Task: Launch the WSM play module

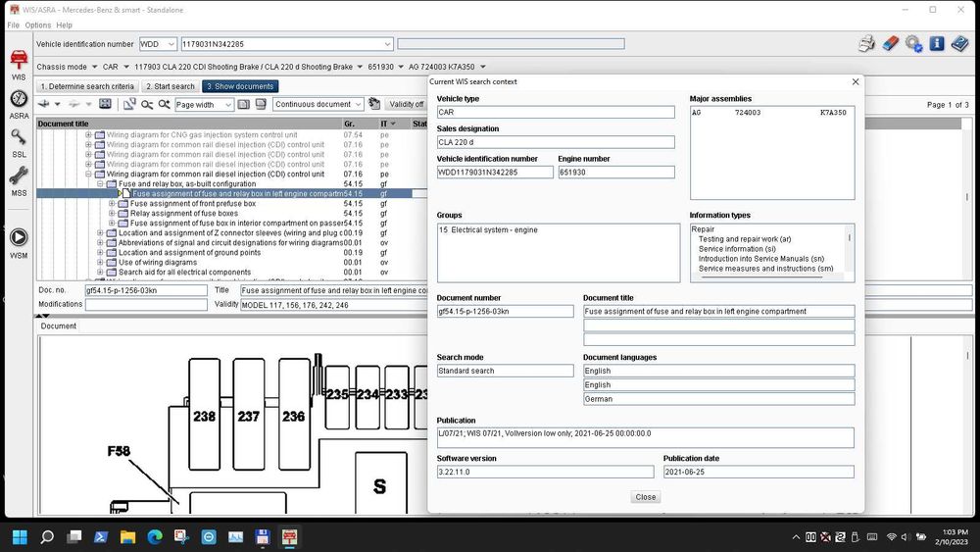Action: (x=19, y=238)
